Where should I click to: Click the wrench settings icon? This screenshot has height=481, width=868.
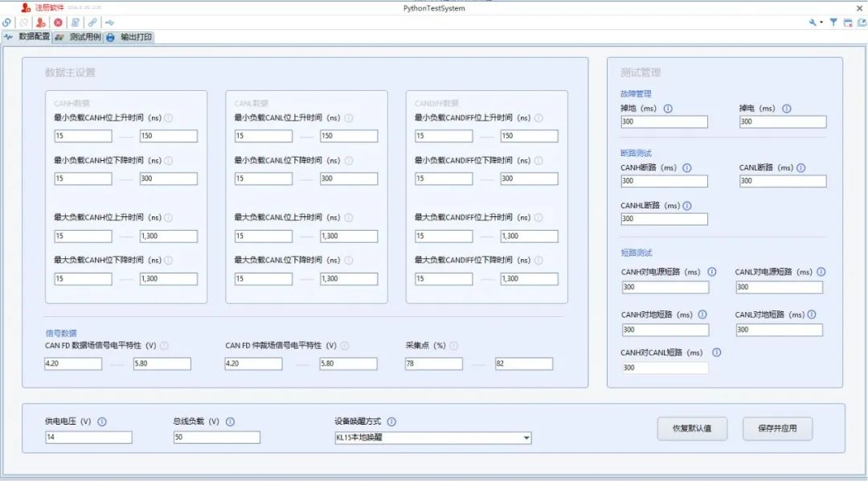[x=813, y=23]
